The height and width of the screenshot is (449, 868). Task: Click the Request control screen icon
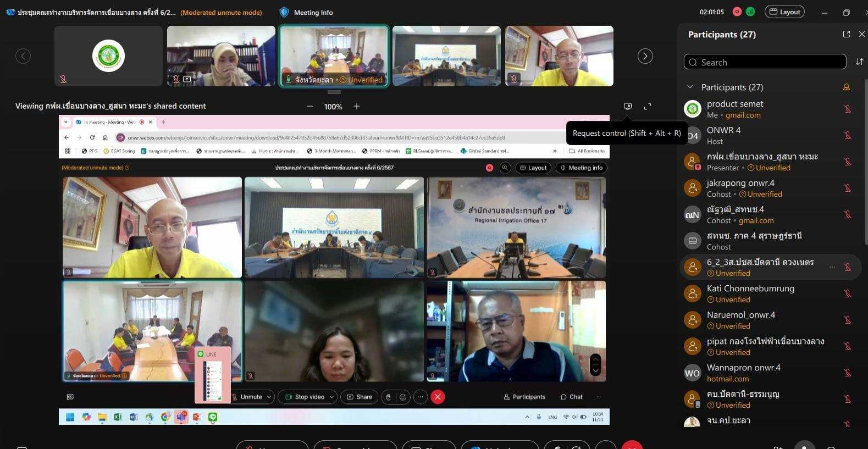pyautogui.click(x=627, y=106)
